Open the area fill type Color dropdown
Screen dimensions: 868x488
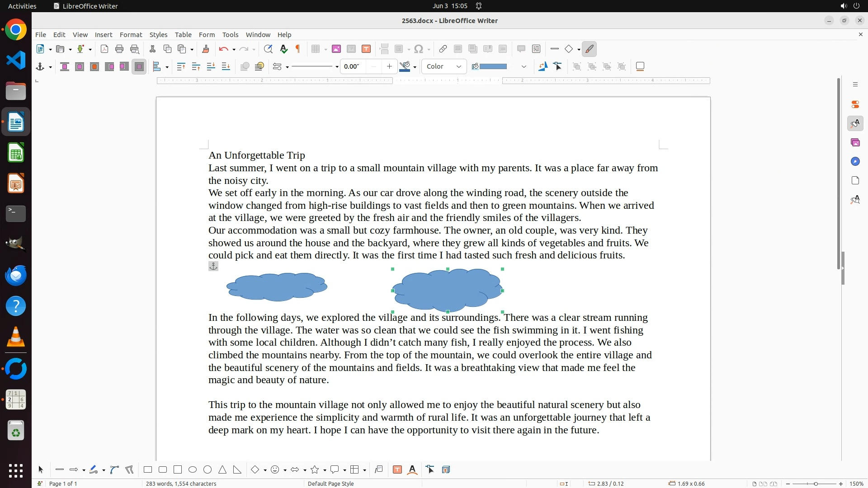coord(444,67)
